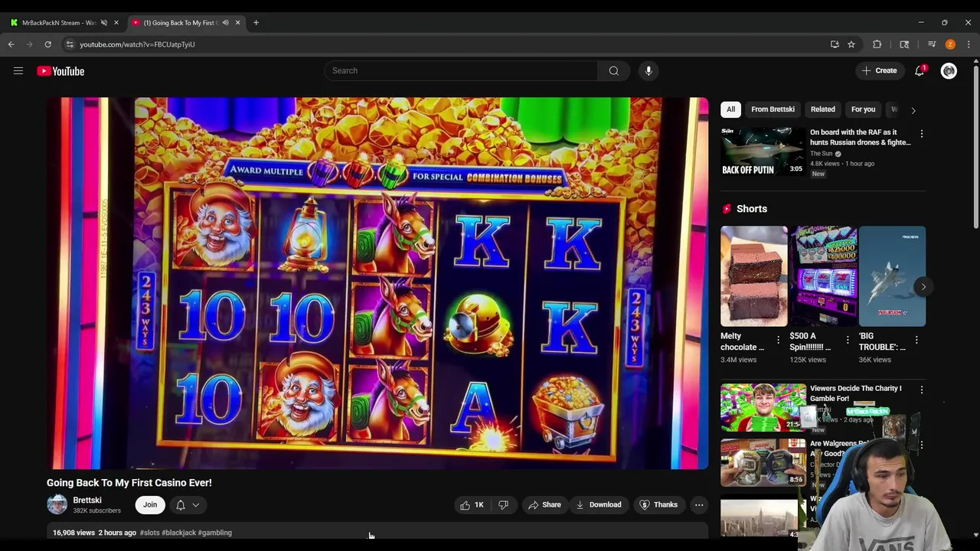
Task: Click the '16,908 views' text
Action: (74, 533)
